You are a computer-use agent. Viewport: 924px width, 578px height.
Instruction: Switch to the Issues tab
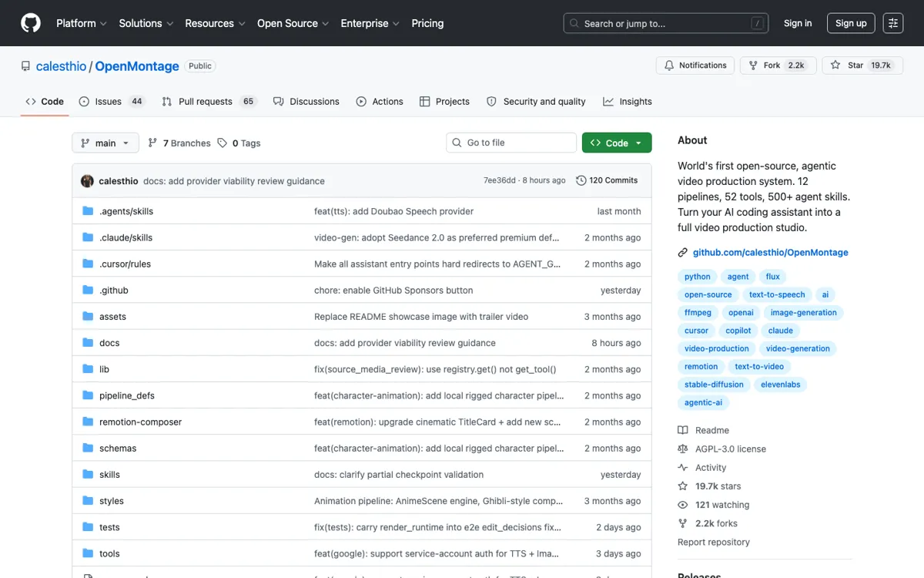pos(112,102)
